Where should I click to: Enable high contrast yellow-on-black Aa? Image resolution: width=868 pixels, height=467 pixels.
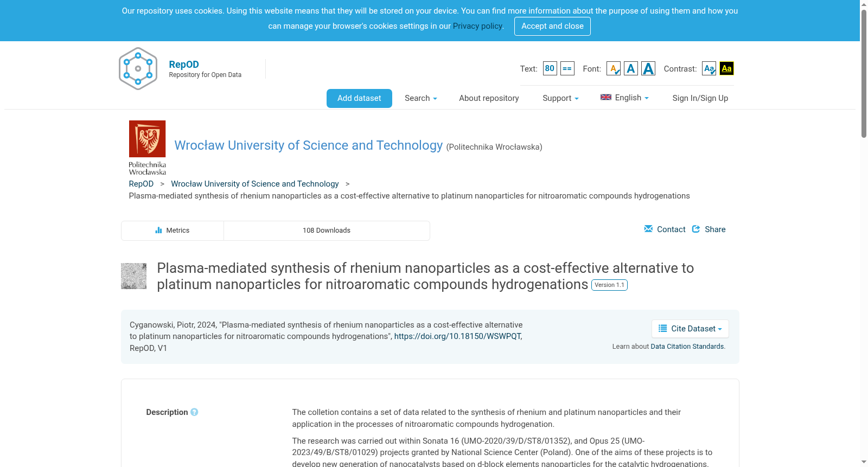click(726, 68)
